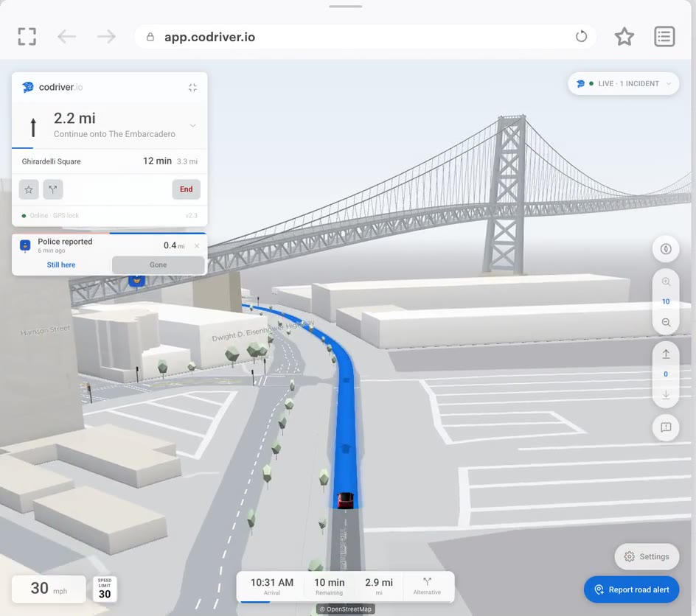The image size is (696, 616).
Task: Click the Harrison Street label on map
Action: 45,330
